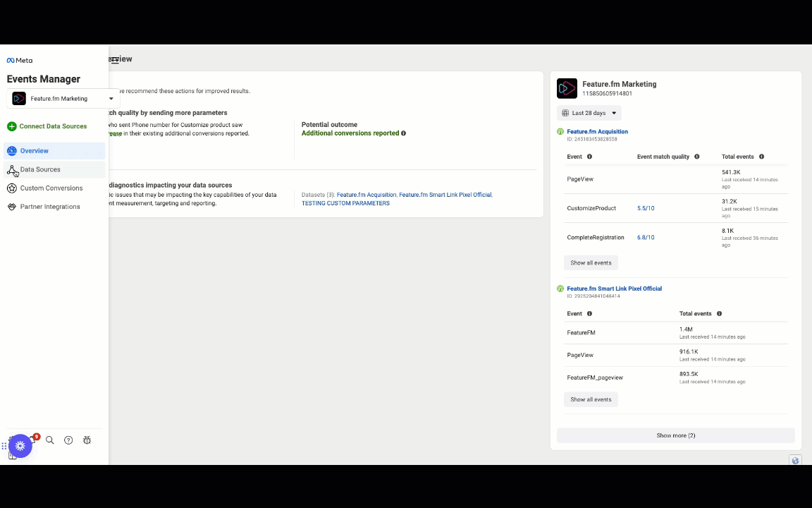Open notifications with the red 9 badge
The width and height of the screenshot is (812, 508).
[35, 439]
